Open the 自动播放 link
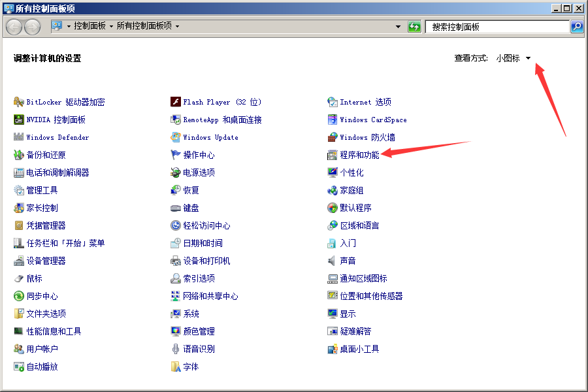 42,367
